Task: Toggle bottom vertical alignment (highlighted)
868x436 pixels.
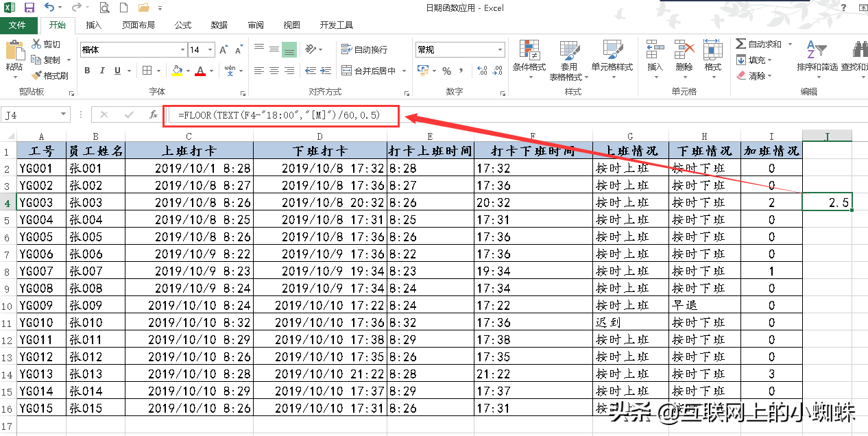Action: point(289,49)
